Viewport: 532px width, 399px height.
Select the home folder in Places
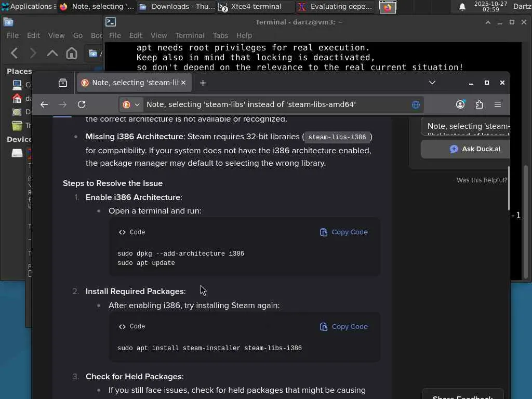coord(17,98)
